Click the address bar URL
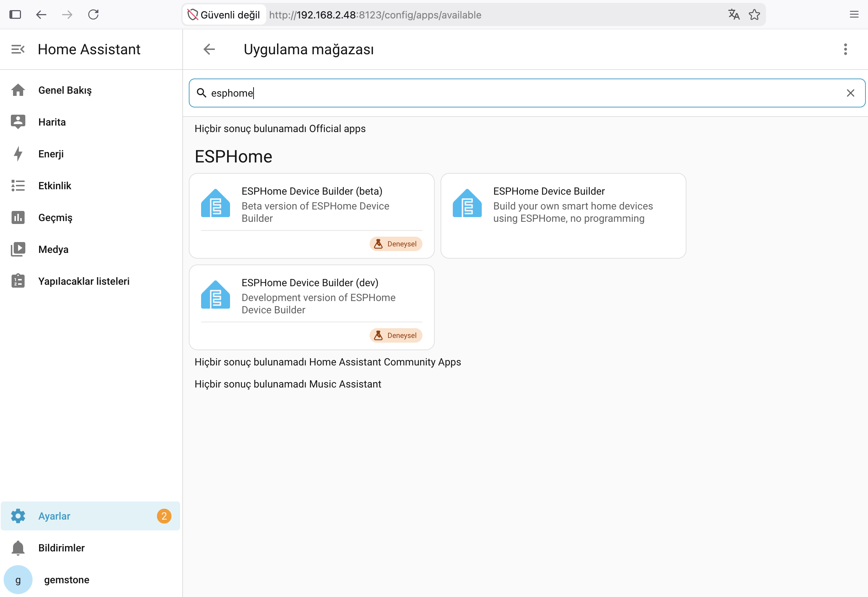The image size is (868, 597). (x=375, y=14)
